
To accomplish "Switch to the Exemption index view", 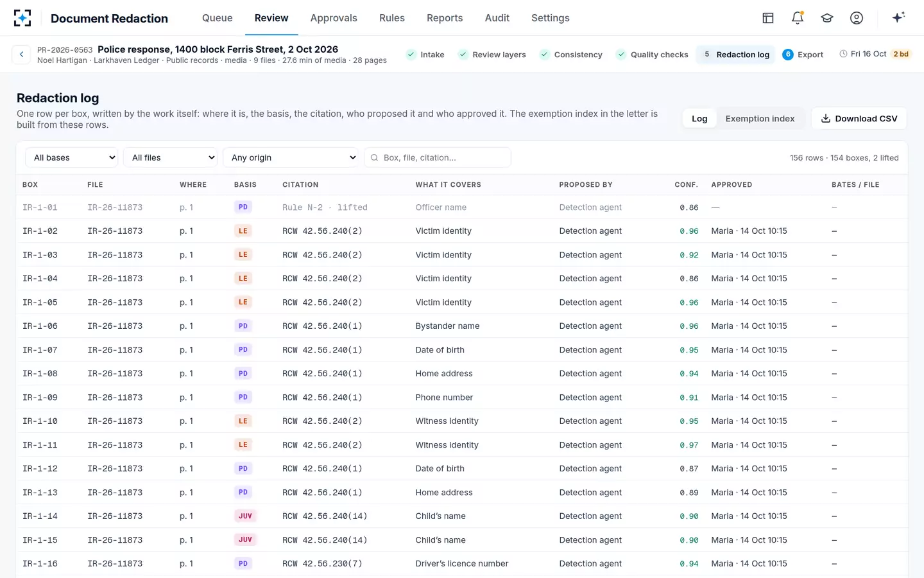I will pos(760,119).
